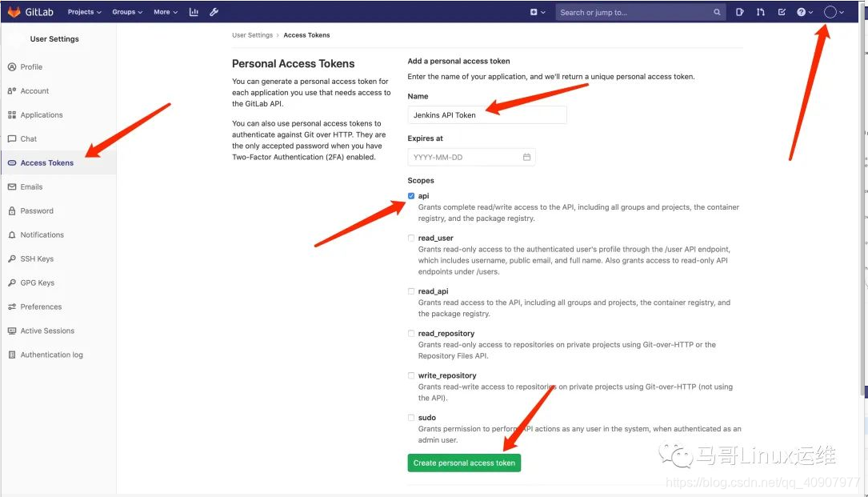Open the analytics chart icon in navbar
This screenshot has width=868, height=497.
[193, 12]
